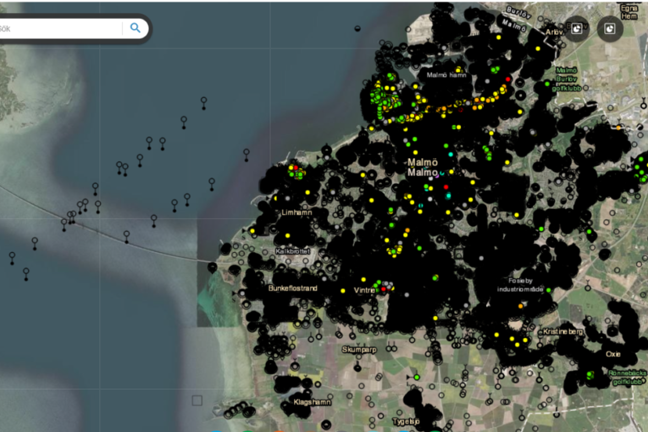Image resolution: width=648 pixels, height=432 pixels.
Task: Select the lone dark marker in the northern sea
Action: point(357,29)
